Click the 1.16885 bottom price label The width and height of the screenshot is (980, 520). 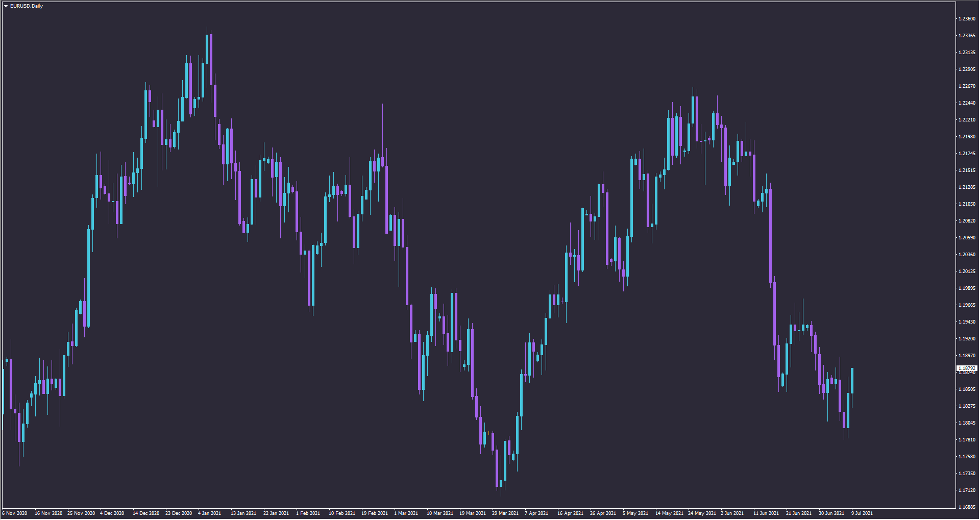pos(967,507)
